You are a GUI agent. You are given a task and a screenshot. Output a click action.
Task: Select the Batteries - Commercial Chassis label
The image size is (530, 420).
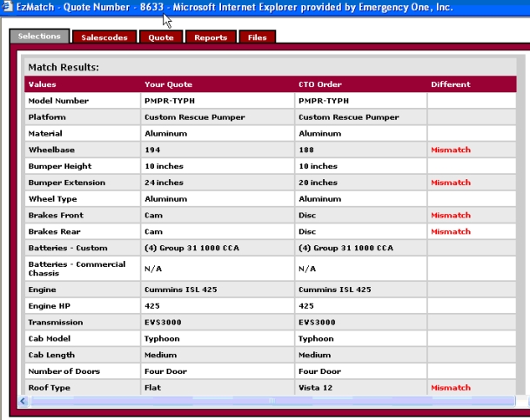77,269
